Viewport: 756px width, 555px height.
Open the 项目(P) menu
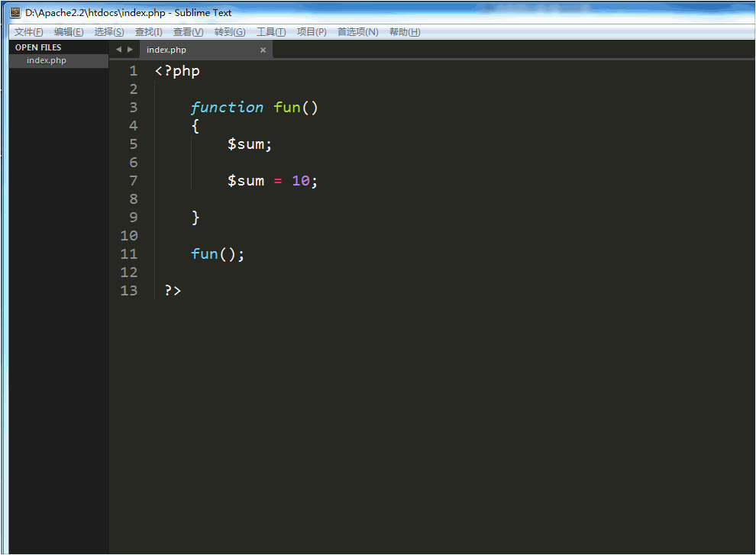point(312,32)
